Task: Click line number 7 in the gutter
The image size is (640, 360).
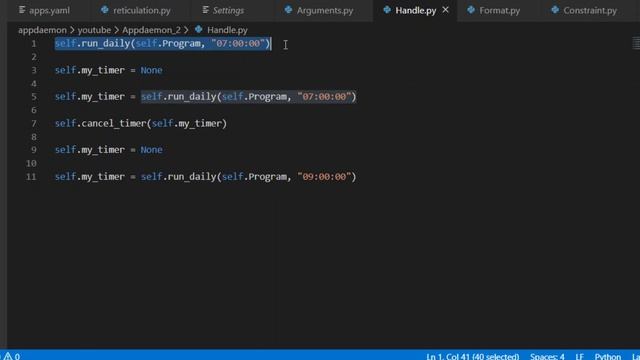Action: (34, 123)
